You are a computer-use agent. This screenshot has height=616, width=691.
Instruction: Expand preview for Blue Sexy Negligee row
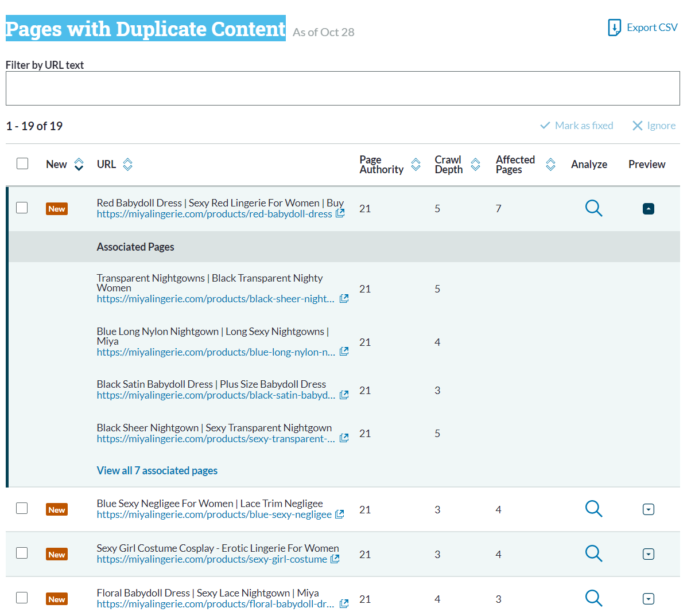649,509
